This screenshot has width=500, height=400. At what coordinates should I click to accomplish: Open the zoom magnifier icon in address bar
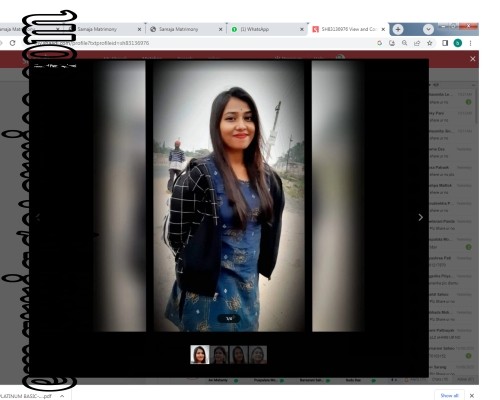coord(404,43)
